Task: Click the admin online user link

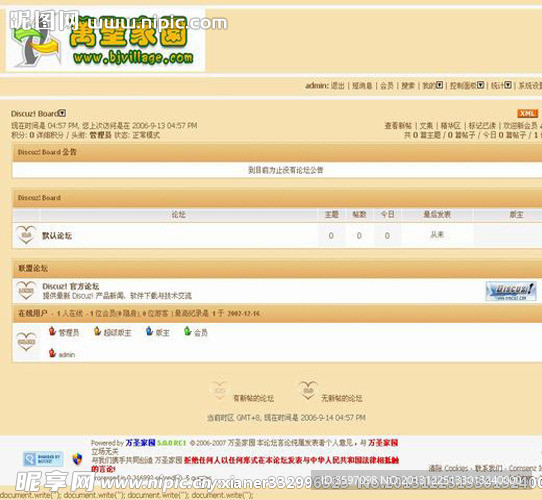Action: coord(67,355)
